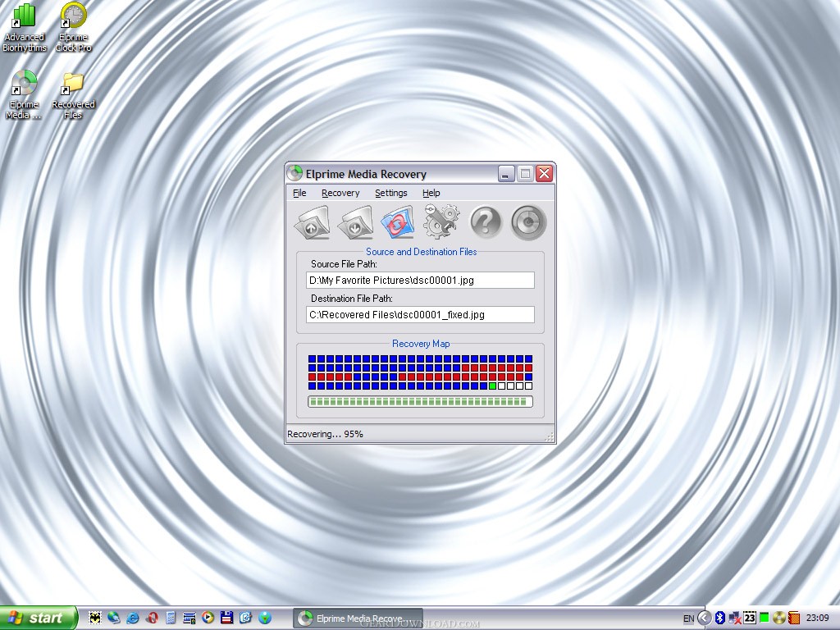Click the green square tray icon

click(764, 618)
